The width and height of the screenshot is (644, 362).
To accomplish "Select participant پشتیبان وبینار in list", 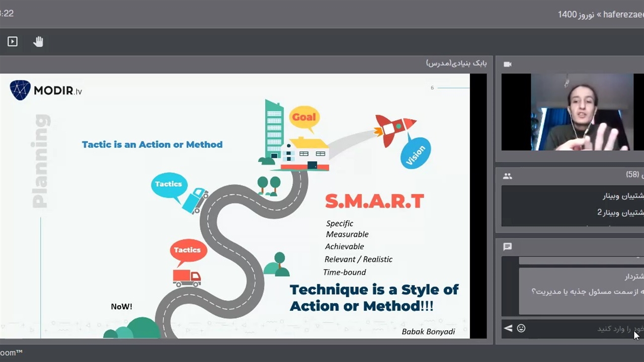I will click(x=623, y=196).
